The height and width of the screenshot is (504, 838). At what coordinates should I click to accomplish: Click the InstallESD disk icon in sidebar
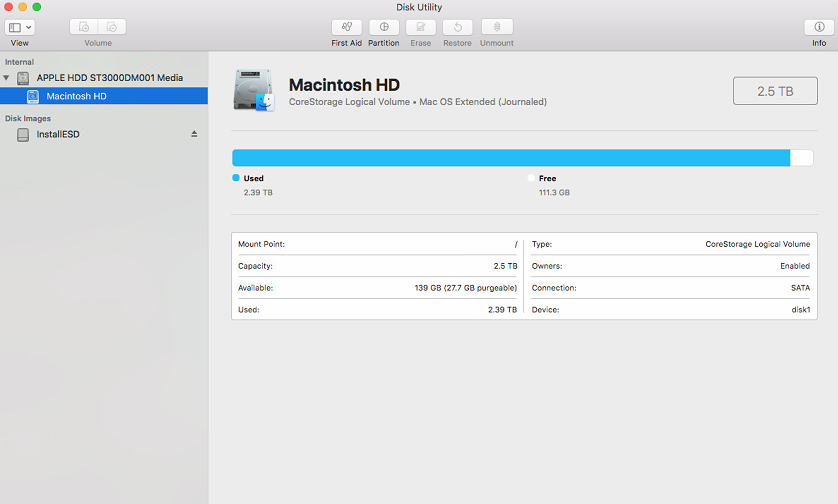[23, 135]
